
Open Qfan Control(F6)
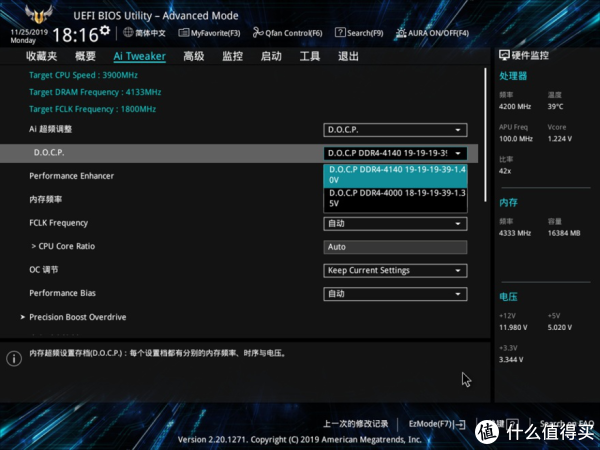(x=287, y=33)
